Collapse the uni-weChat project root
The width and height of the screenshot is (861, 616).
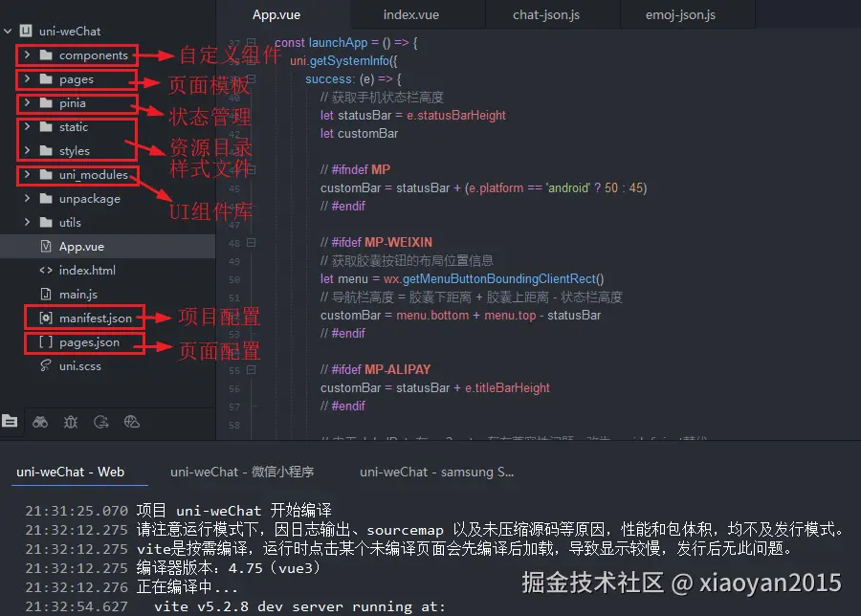click(x=8, y=31)
